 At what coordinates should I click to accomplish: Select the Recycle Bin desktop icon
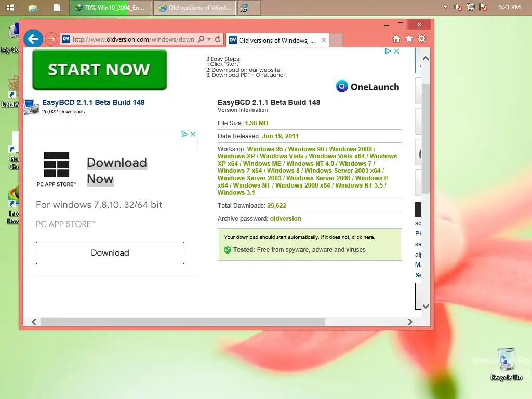click(x=506, y=364)
